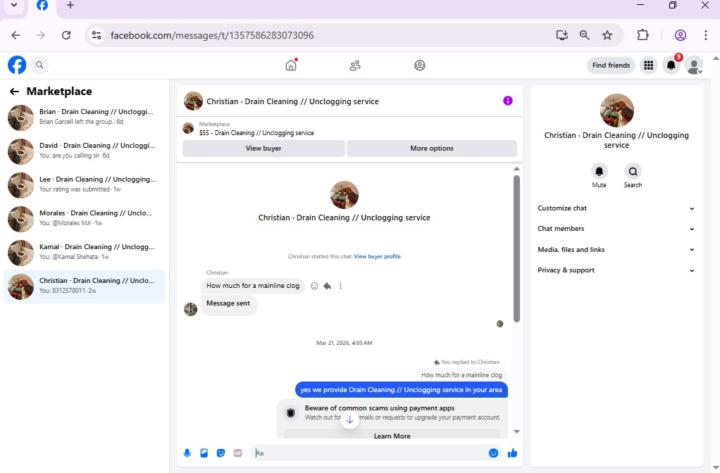The image size is (720, 473).
Task: Click the chat scrollbar thumb
Action: coord(517,248)
